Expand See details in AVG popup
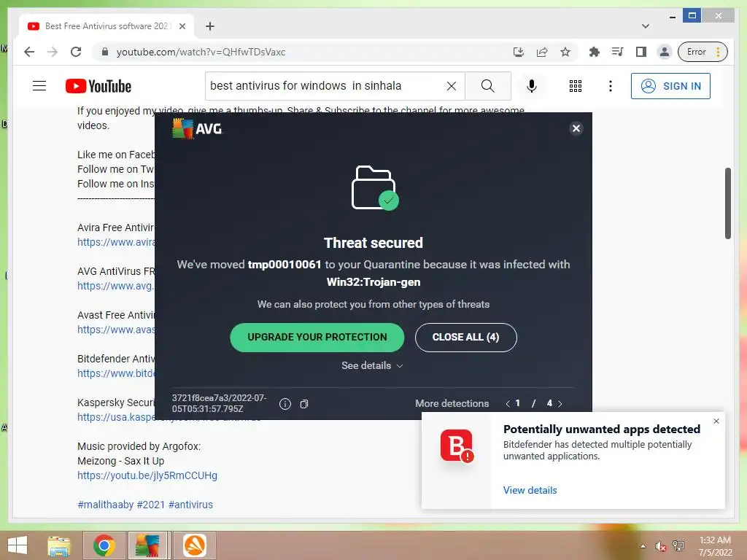This screenshot has height=560, width=747. (x=372, y=366)
